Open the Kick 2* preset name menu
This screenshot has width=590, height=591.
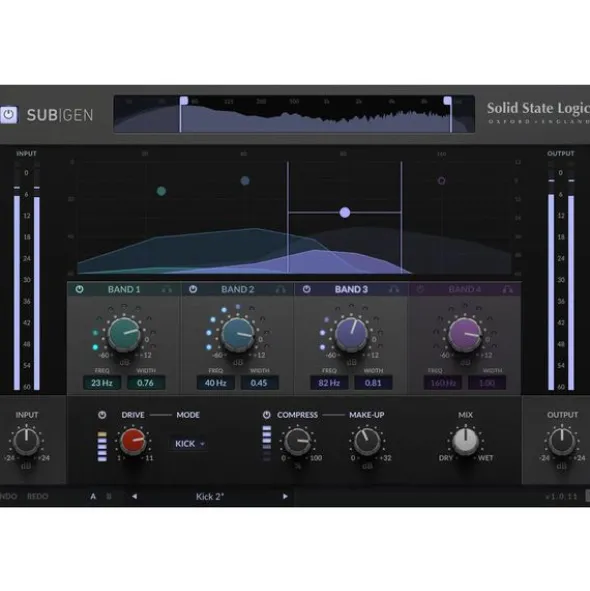point(210,497)
